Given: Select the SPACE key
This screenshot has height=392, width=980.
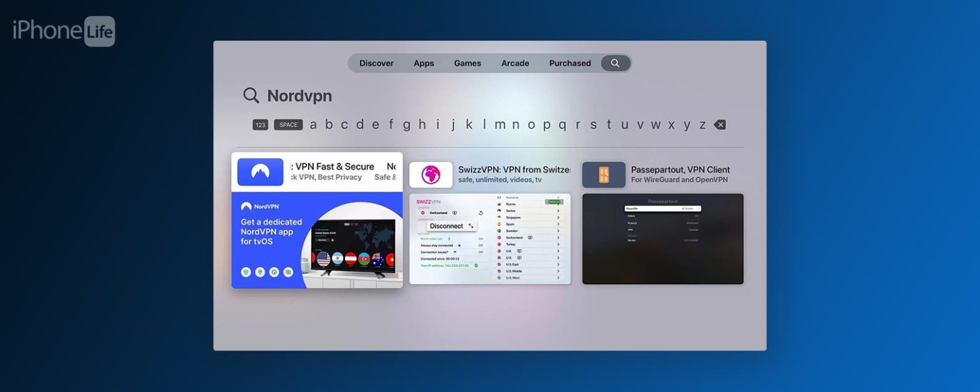Looking at the screenshot, I should [288, 125].
